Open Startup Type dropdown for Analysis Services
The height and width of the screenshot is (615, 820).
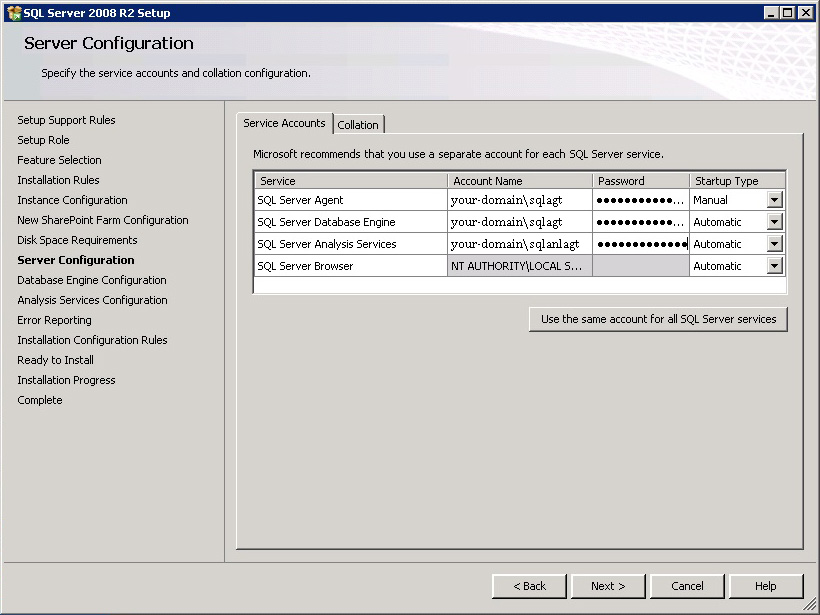775,244
